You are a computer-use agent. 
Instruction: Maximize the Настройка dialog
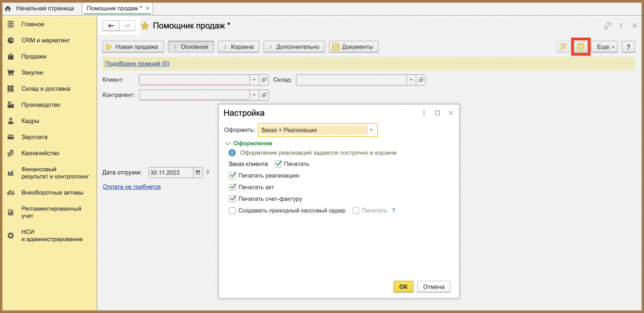click(x=438, y=113)
